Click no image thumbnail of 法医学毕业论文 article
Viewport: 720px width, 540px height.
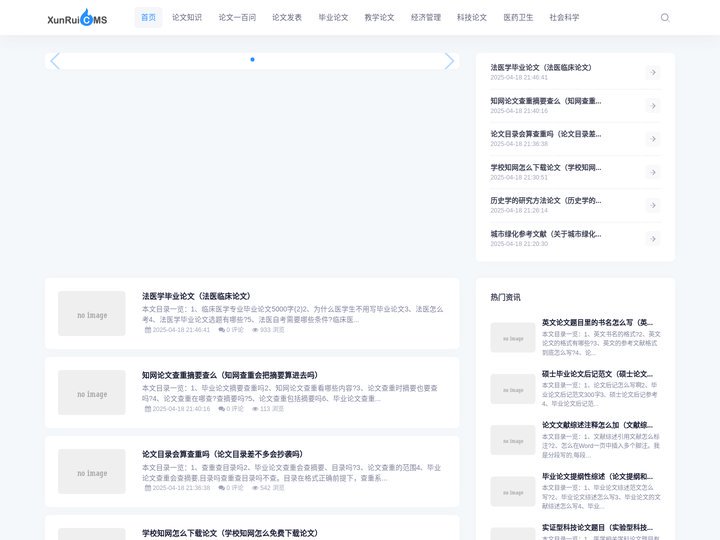(92, 313)
